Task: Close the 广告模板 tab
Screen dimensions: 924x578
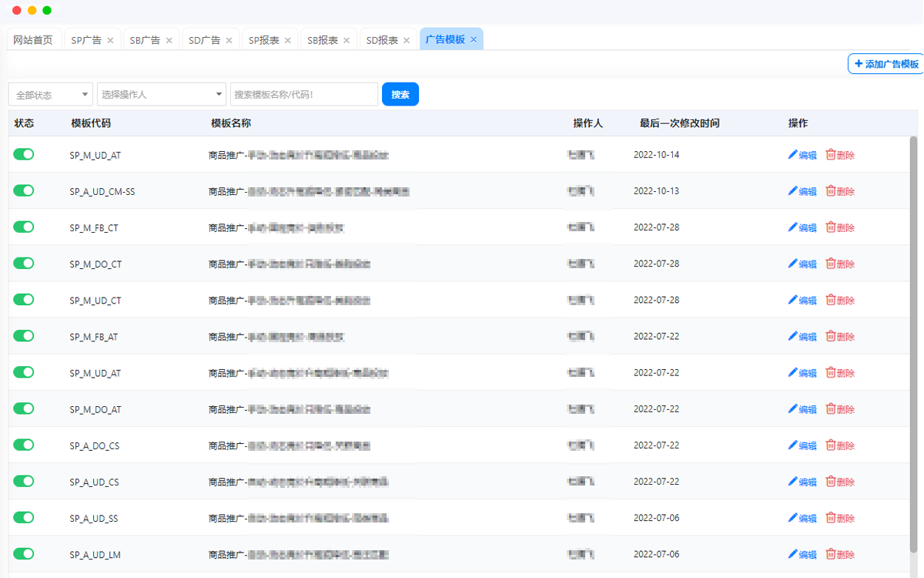Action: pyautogui.click(x=474, y=39)
